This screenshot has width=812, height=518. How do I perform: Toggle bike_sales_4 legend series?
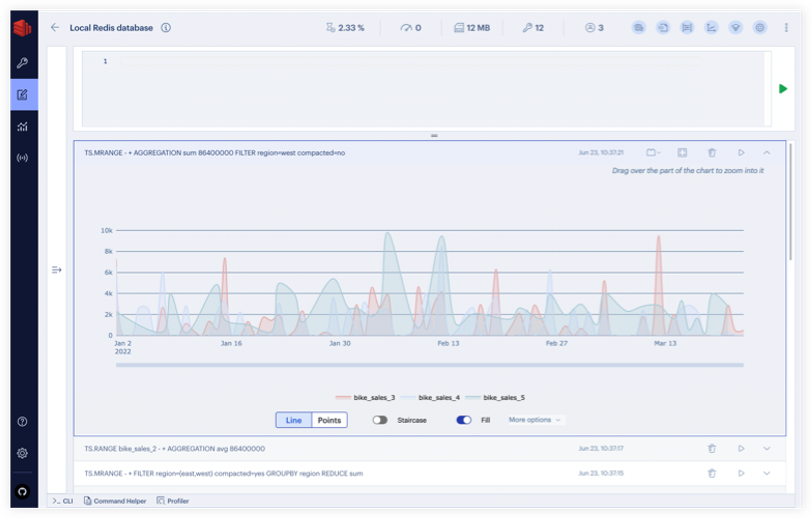coord(430,397)
